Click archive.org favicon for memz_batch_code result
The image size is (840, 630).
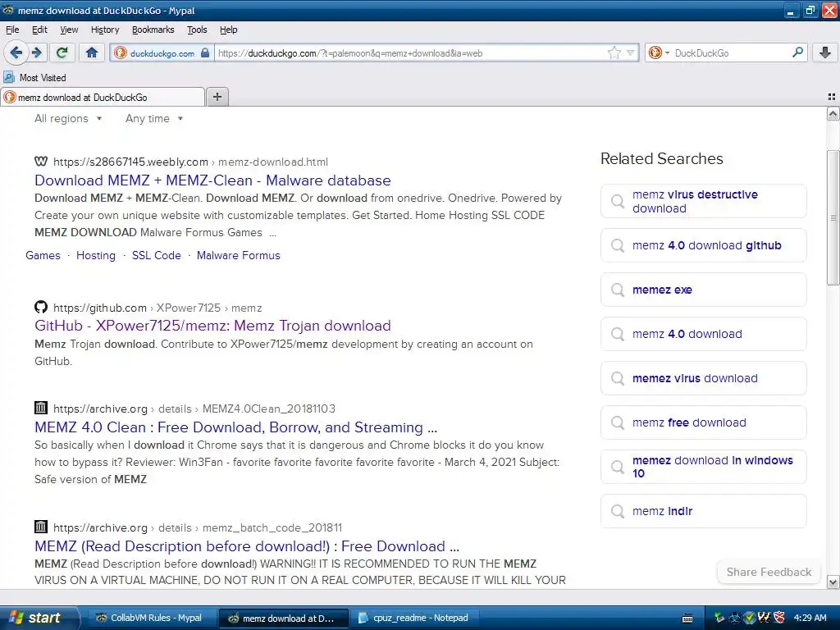click(x=41, y=527)
